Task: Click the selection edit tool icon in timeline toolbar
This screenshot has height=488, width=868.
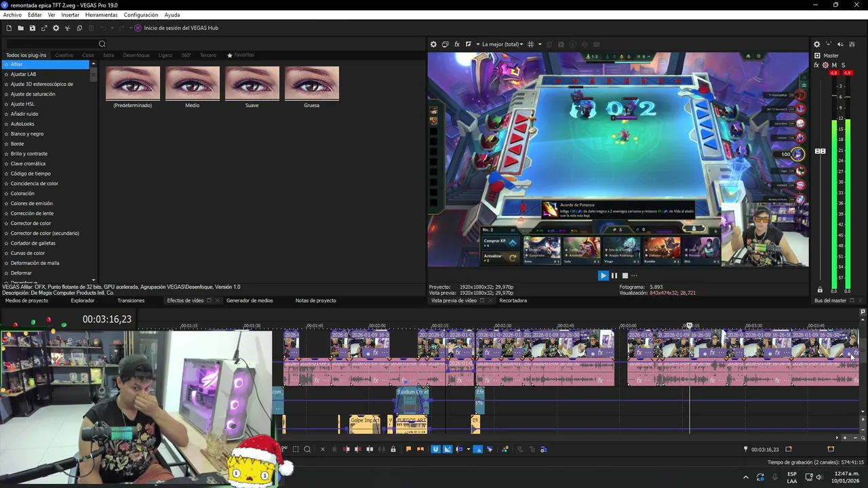Action: click(x=296, y=449)
